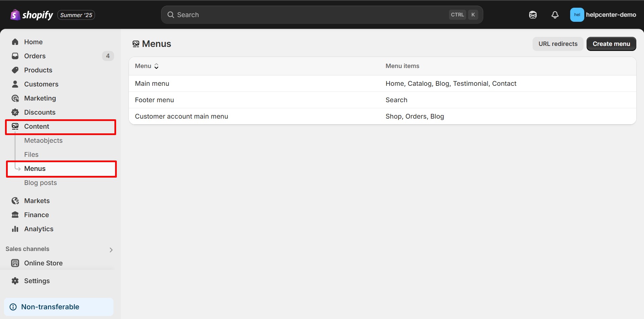Click the Marketing target icon
Viewport: 644px width, 319px height.
(15, 98)
